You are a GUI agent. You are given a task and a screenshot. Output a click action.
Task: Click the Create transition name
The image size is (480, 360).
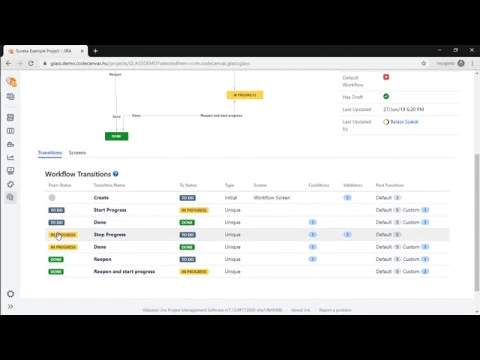[x=101, y=198]
